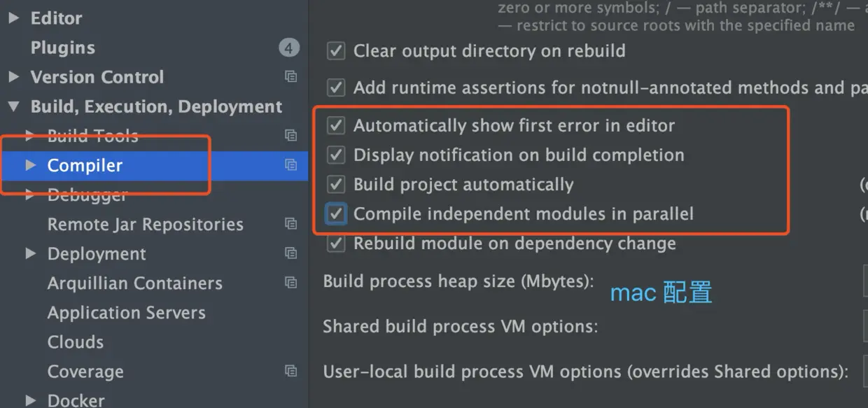Click project-level icon beside Remote Jar Repositories
Viewport: 868px width, 408px height.
(x=290, y=224)
